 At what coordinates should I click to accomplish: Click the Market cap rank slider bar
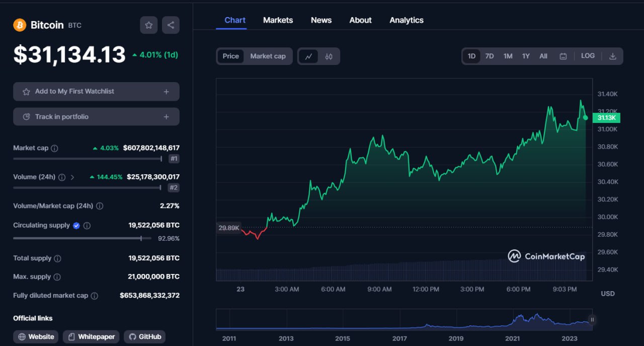(88, 159)
